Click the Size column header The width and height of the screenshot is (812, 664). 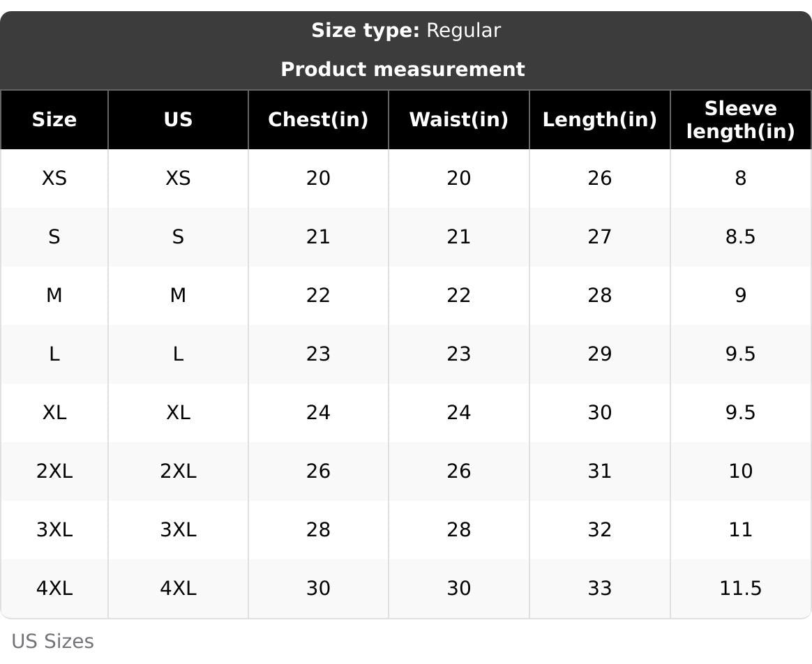click(x=54, y=120)
